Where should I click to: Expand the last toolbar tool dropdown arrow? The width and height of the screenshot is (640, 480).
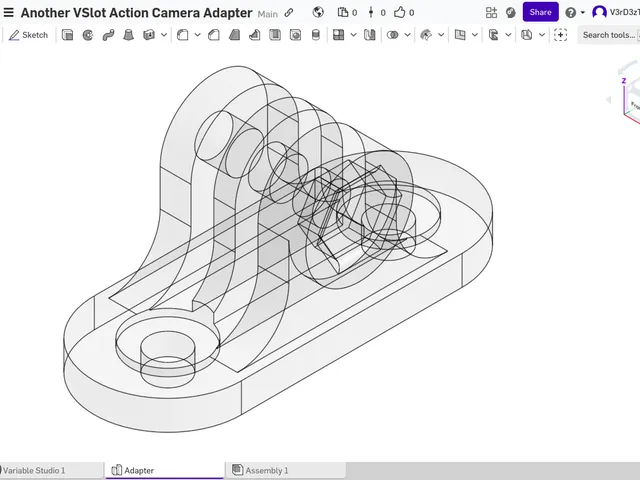[x=542, y=35]
